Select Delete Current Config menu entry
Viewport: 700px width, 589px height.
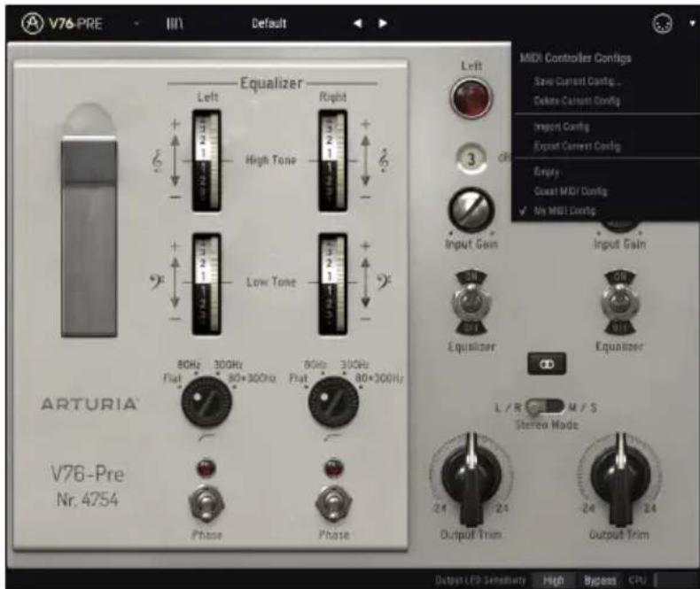577,100
